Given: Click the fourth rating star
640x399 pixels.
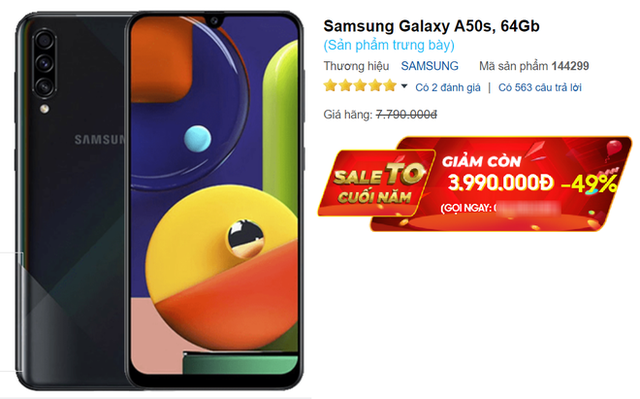Looking at the screenshot, I should pos(375,86).
